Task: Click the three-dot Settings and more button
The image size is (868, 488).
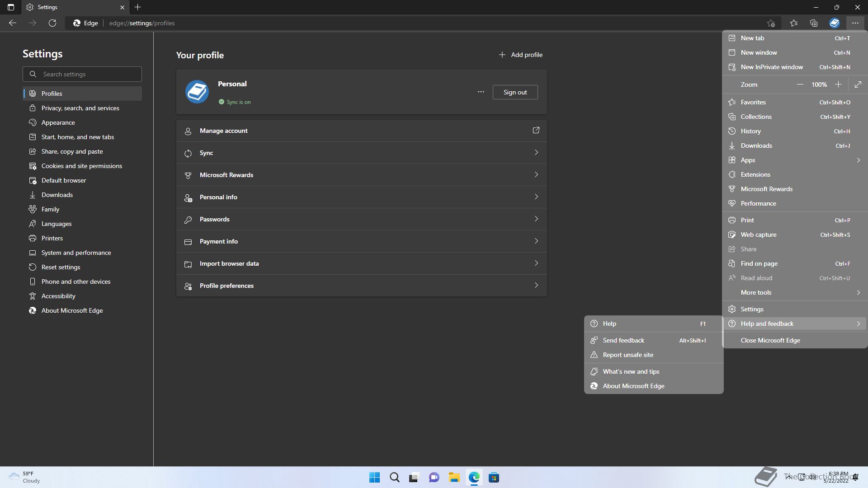Action: pos(855,23)
